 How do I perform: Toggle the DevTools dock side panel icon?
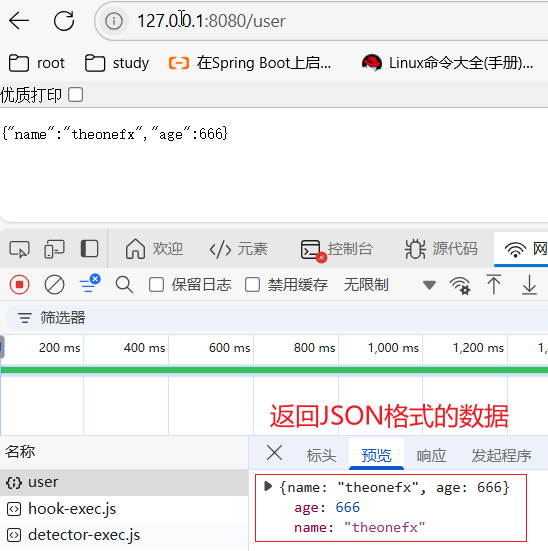tap(89, 249)
